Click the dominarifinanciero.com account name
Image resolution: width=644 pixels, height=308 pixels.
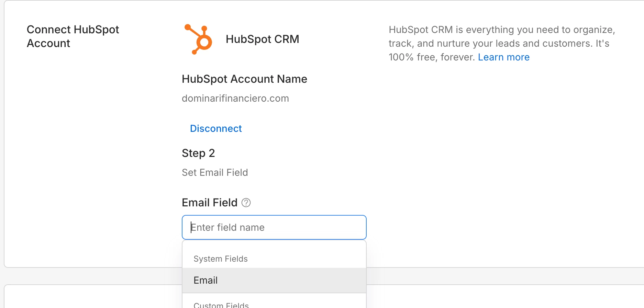pyautogui.click(x=235, y=98)
